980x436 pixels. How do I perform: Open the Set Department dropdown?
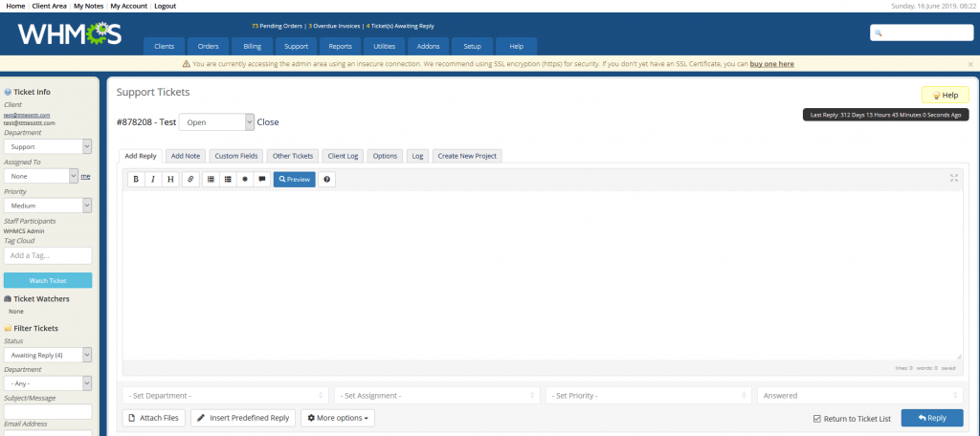(x=225, y=395)
